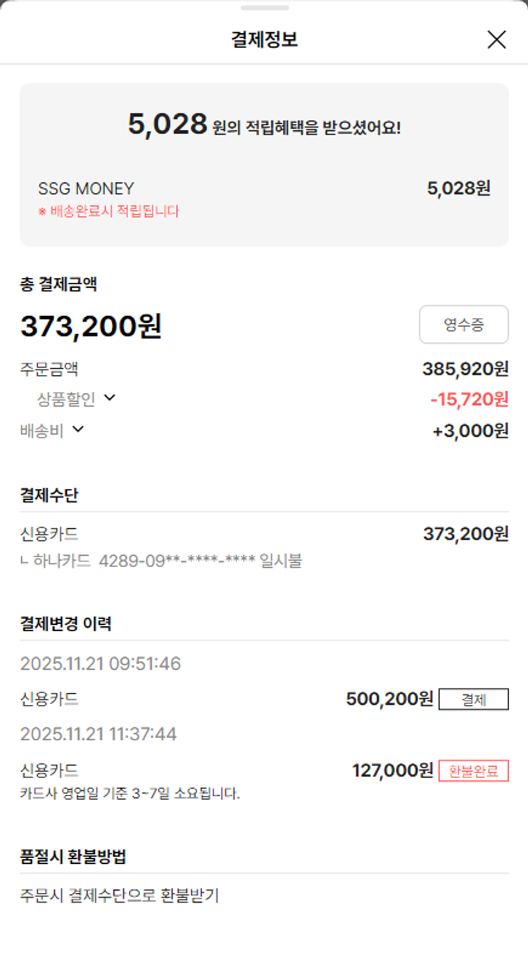Close the 결제정보 panel with the X icon
This screenshot has width=528, height=980.
coord(496,40)
